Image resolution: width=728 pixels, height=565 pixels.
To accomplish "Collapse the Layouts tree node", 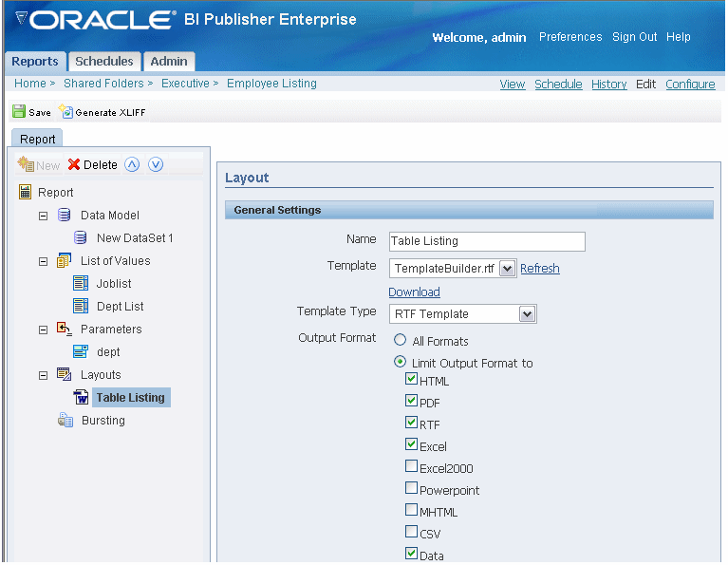I will [x=43, y=376].
